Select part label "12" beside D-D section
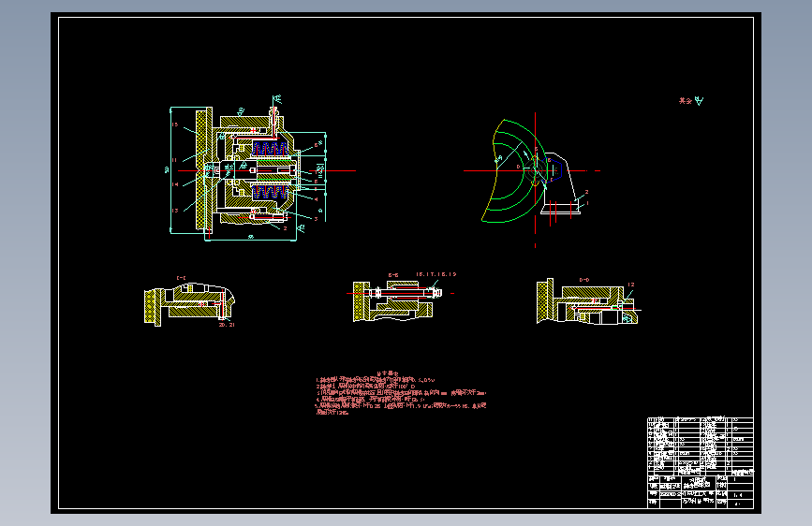The width and height of the screenshot is (812, 526). (x=630, y=285)
